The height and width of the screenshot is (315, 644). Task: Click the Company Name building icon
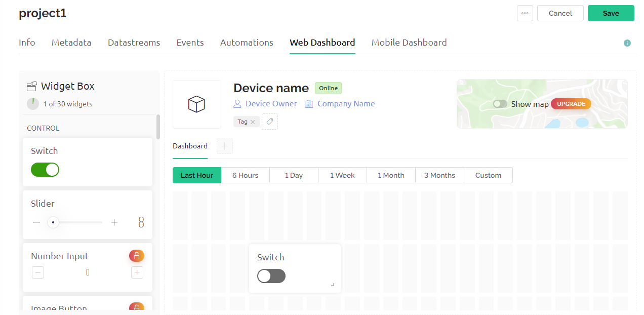point(309,104)
